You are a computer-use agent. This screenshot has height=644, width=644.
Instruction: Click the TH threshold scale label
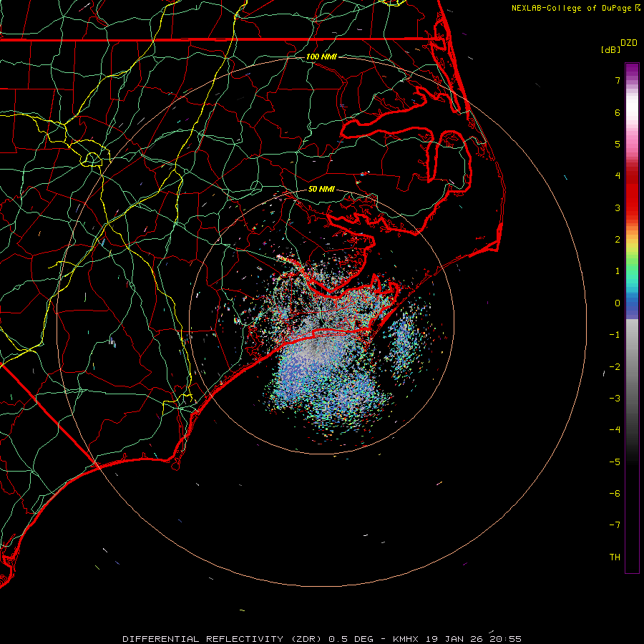[x=615, y=557]
